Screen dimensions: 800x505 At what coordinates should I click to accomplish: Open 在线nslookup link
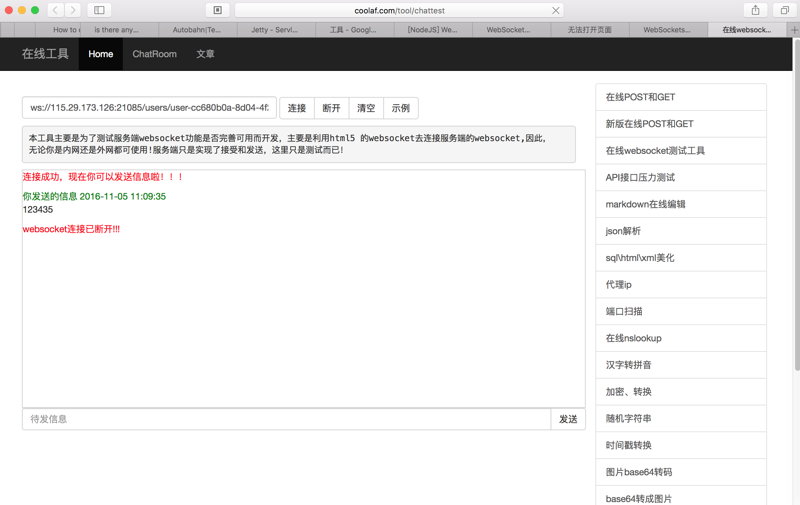[x=681, y=338]
